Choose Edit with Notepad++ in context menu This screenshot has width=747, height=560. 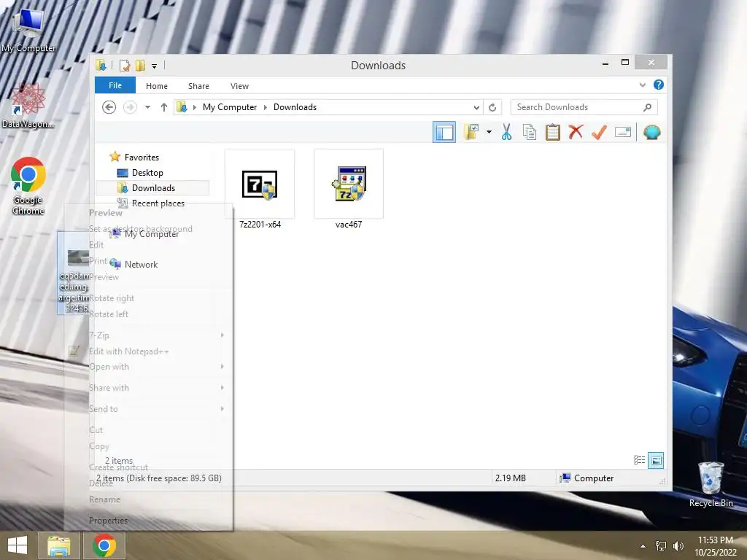point(148,351)
